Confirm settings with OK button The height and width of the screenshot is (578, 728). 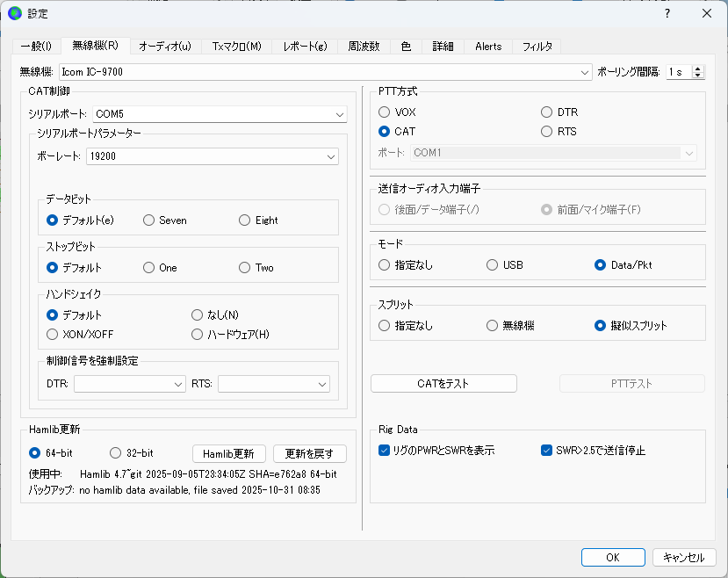pyautogui.click(x=613, y=557)
